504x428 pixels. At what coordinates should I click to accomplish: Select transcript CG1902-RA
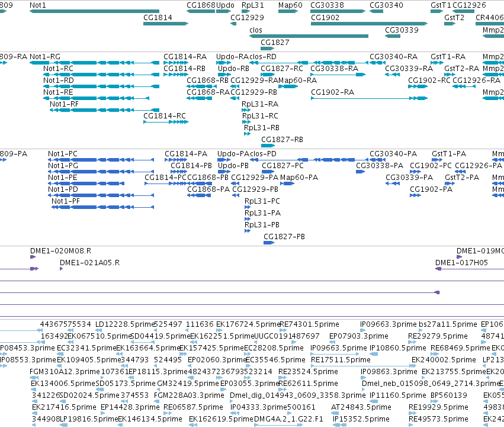tap(370, 98)
